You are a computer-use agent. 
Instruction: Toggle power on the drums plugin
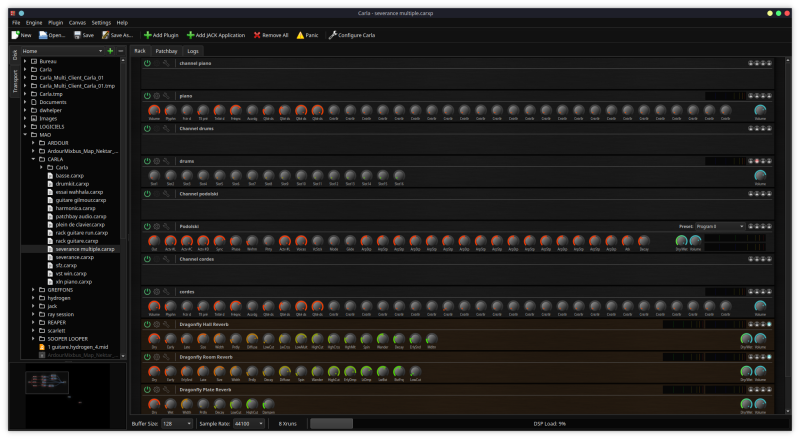[x=147, y=161]
